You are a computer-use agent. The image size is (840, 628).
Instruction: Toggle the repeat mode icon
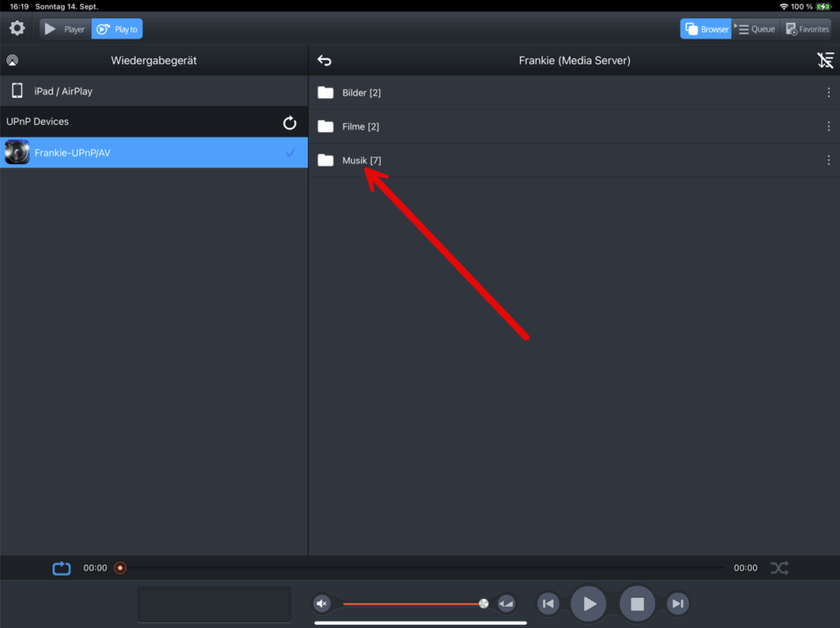click(x=62, y=567)
